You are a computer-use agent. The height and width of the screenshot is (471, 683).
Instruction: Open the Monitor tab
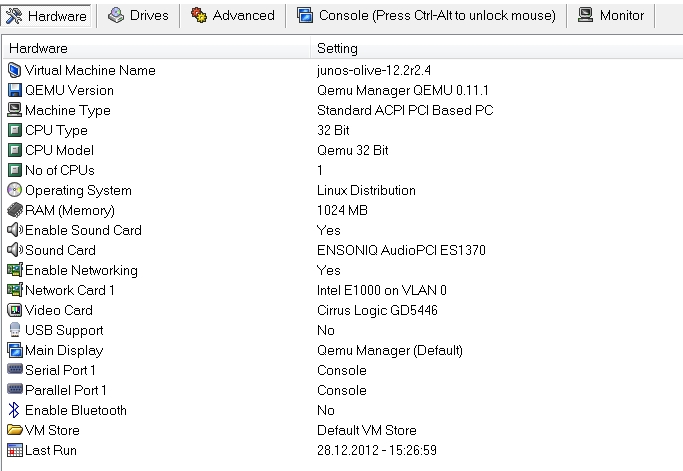point(610,16)
